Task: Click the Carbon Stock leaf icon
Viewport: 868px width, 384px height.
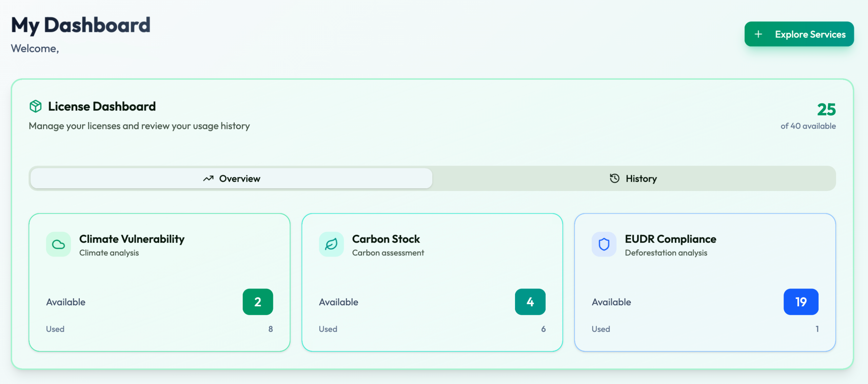Action: coord(331,244)
